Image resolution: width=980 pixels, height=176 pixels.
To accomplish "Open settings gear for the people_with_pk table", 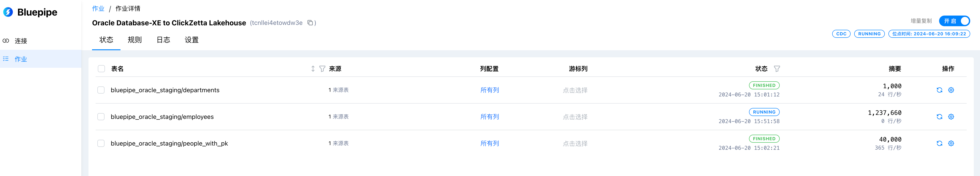I will coord(951,143).
